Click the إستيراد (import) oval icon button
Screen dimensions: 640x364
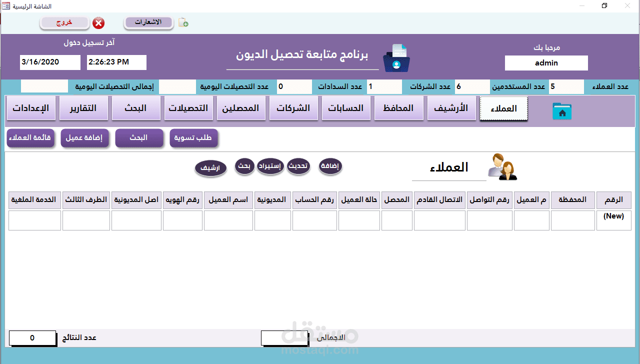[x=270, y=166]
